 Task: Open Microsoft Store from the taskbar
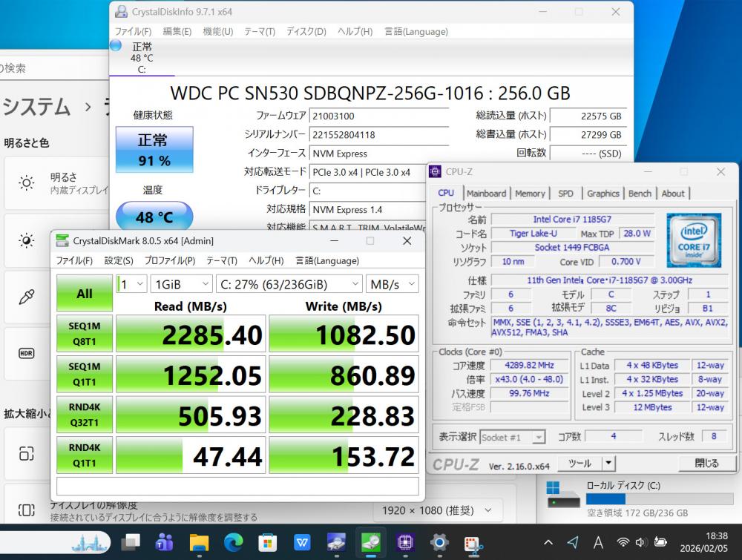[x=267, y=542]
